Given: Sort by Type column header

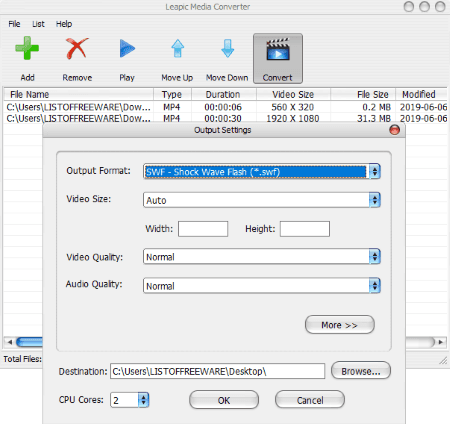Looking at the screenshot, I should pos(172,94).
